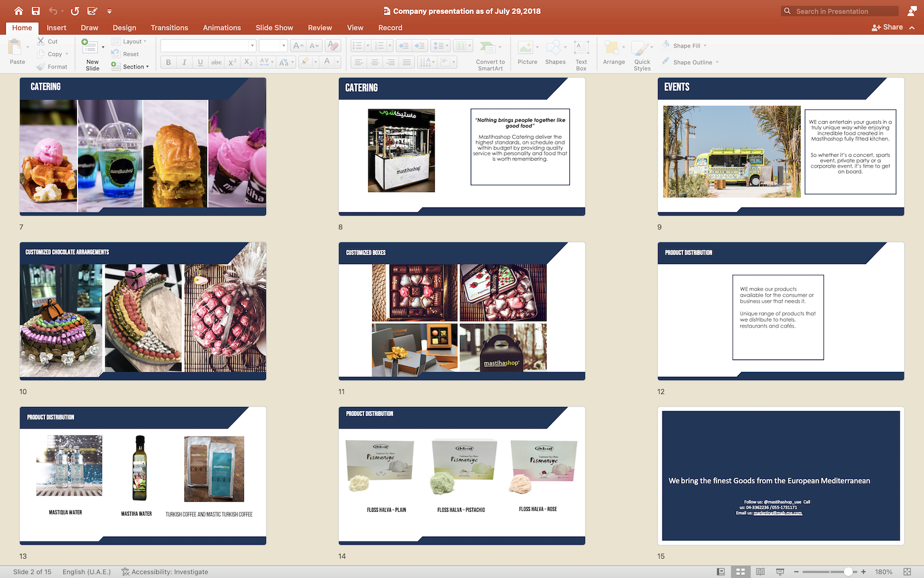The height and width of the screenshot is (578, 924).
Task: Open Quick Styles gallery
Action: [642, 55]
